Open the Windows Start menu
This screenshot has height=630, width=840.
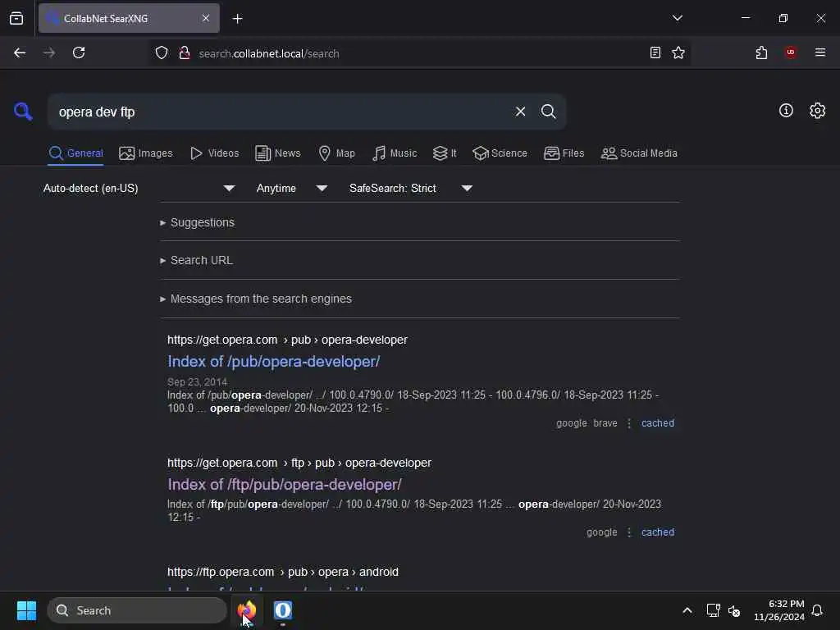(26, 610)
